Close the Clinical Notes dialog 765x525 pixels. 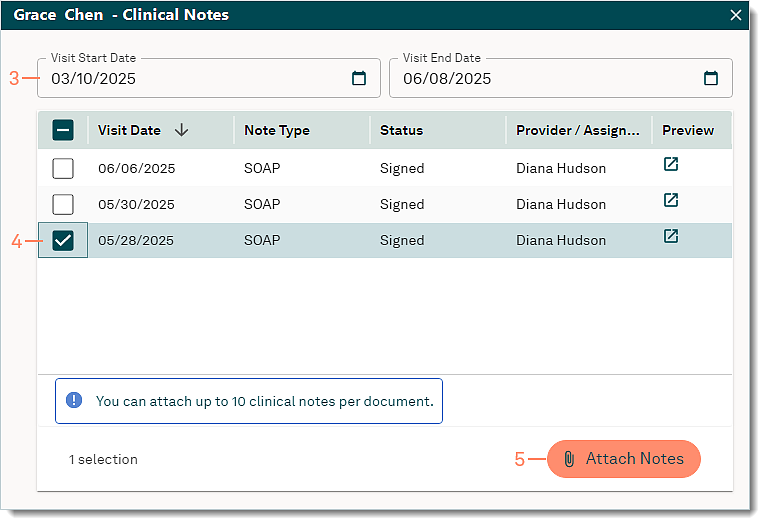(736, 15)
